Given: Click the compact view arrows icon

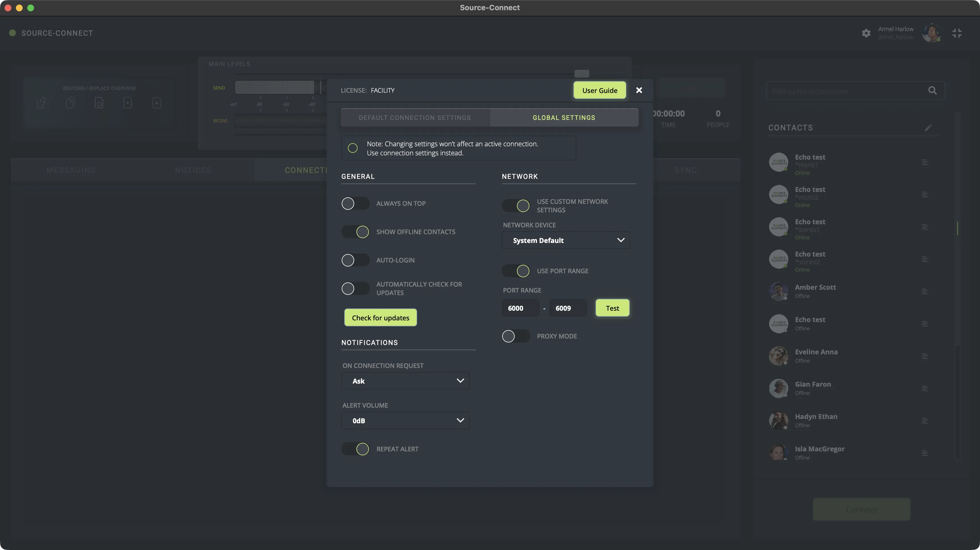Looking at the screenshot, I should (x=957, y=33).
